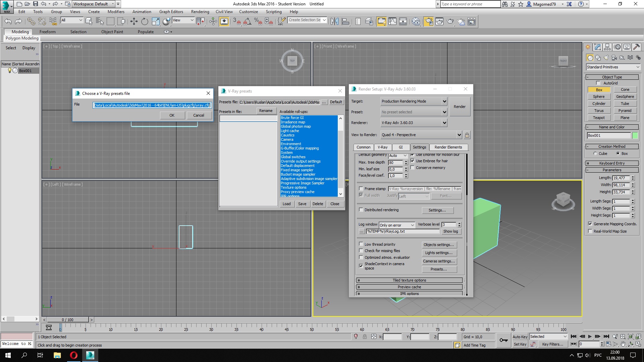Click the Zoom Extents tool icon
The image size is (644, 362).
[x=631, y=337]
